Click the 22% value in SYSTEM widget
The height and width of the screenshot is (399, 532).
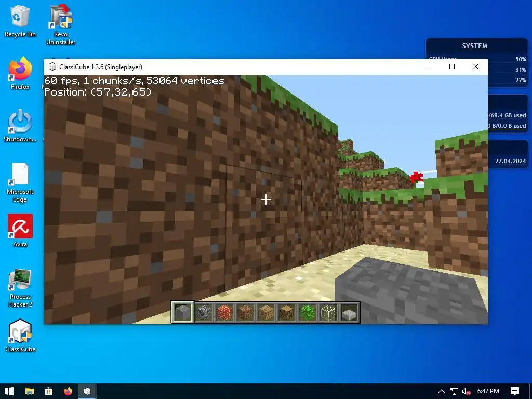(521, 80)
